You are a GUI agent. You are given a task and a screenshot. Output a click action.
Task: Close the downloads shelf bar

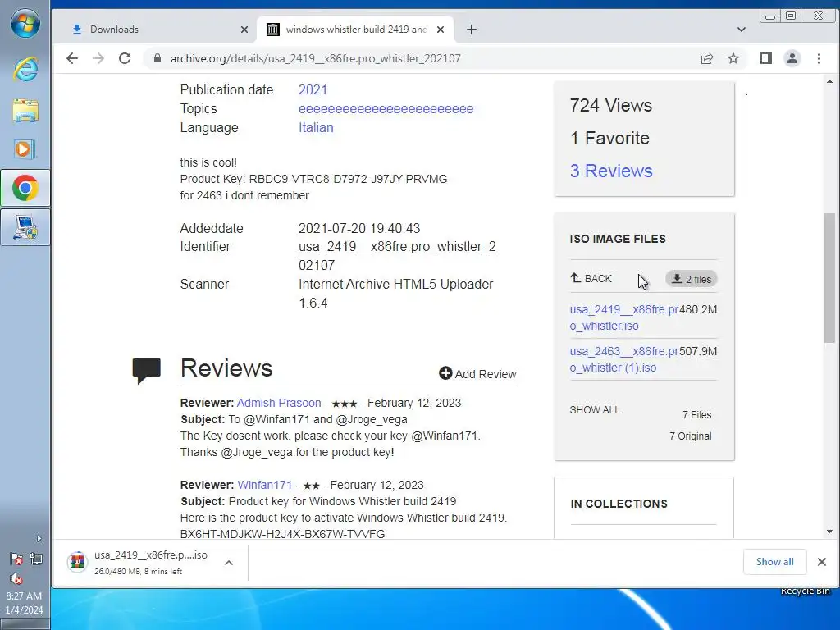pyautogui.click(x=822, y=562)
